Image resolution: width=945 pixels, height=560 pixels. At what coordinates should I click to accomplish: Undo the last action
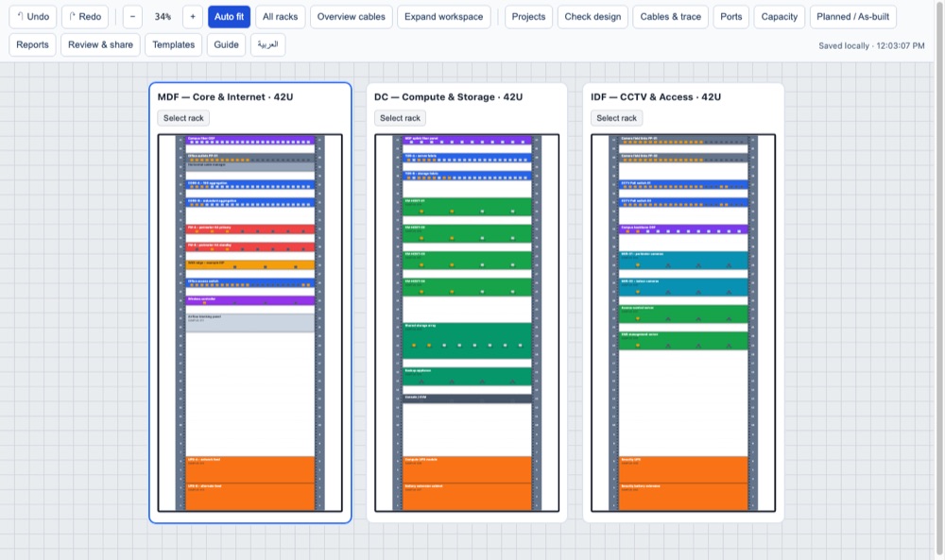pyautogui.click(x=32, y=17)
